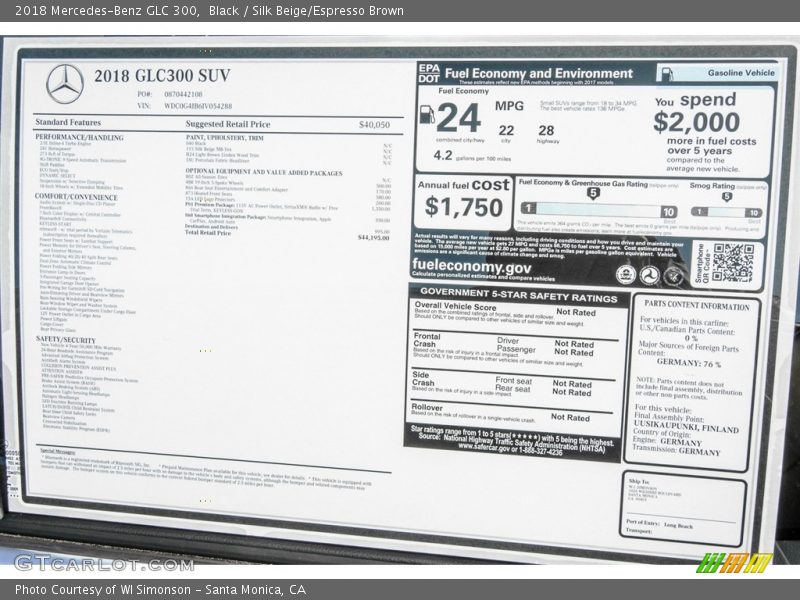Click the Rollover label
Image resolution: width=800 pixels, height=600 pixels.
coord(427,408)
